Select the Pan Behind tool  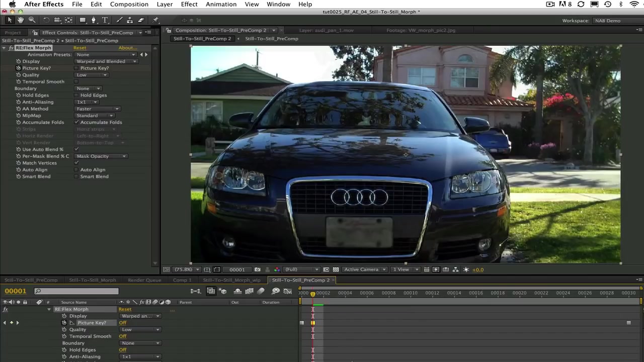pyautogui.click(x=69, y=20)
